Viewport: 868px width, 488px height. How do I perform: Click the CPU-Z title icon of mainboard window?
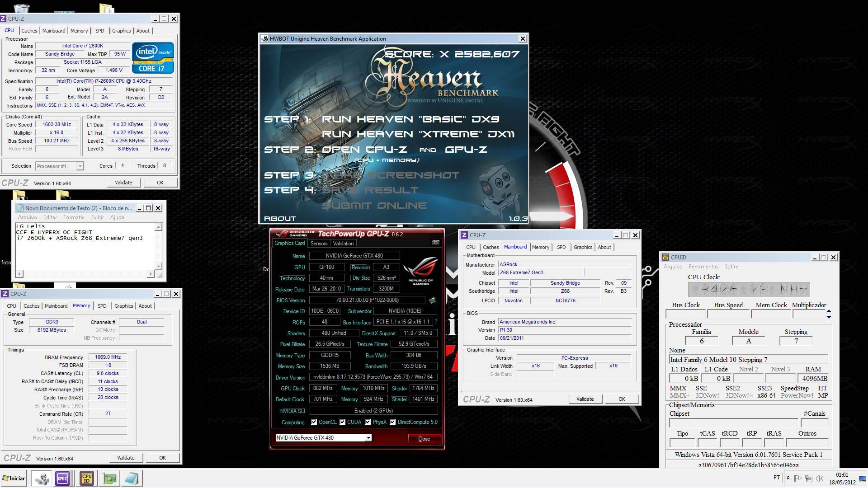coord(464,235)
